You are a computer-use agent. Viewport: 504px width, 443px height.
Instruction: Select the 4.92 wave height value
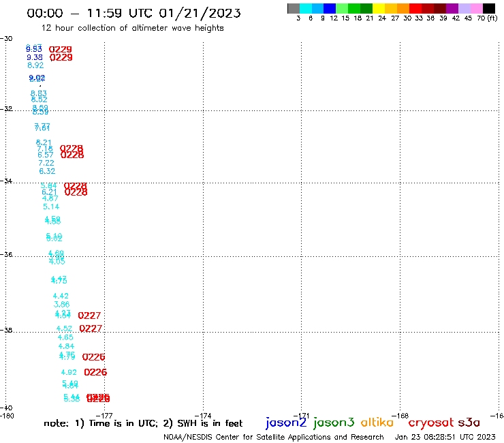pyautogui.click(x=69, y=372)
